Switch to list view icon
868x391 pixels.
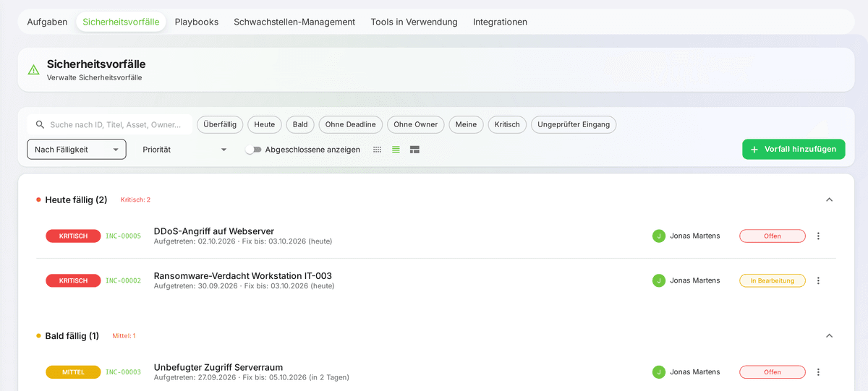coord(396,150)
